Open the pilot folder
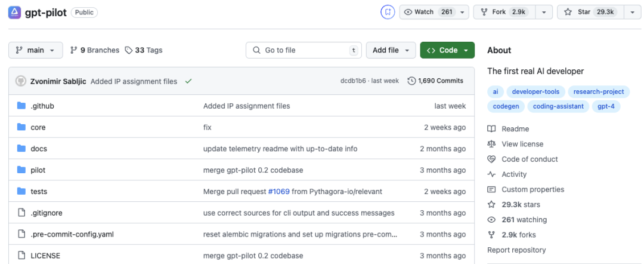Screen dimensions: 644x264 pos(38,170)
